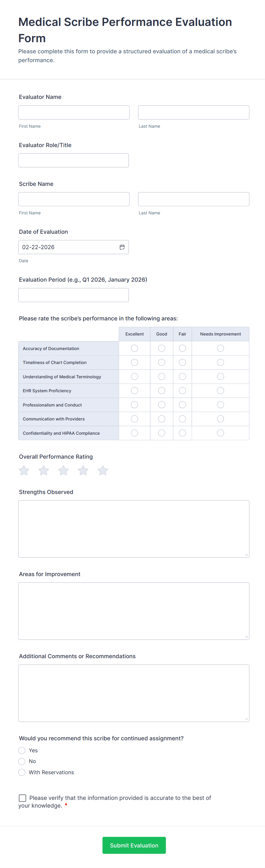Focus the Evaluator first name field
Screen dimensions: 265x868
74,113
